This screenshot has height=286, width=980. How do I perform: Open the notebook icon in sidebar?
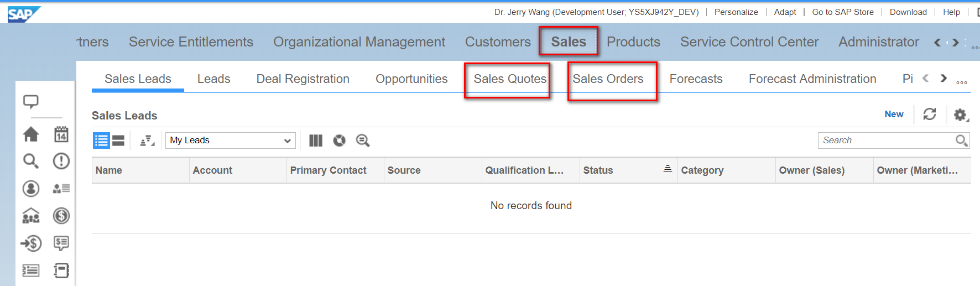click(x=61, y=271)
